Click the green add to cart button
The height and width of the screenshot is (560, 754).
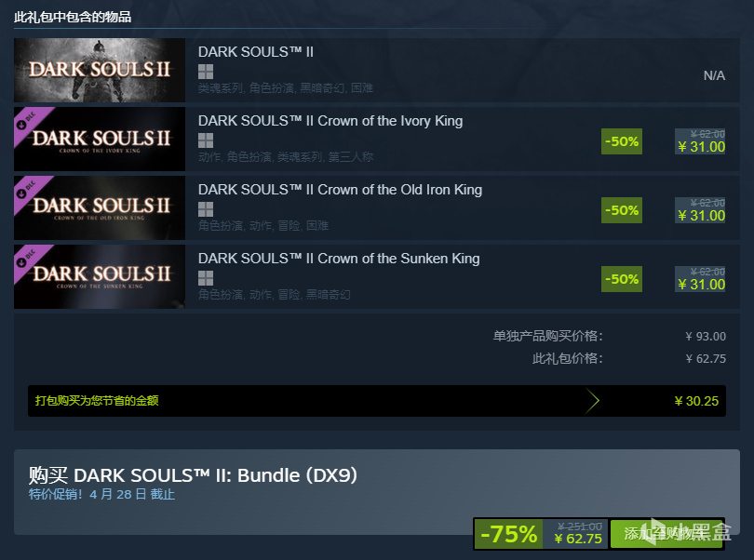pos(666,534)
